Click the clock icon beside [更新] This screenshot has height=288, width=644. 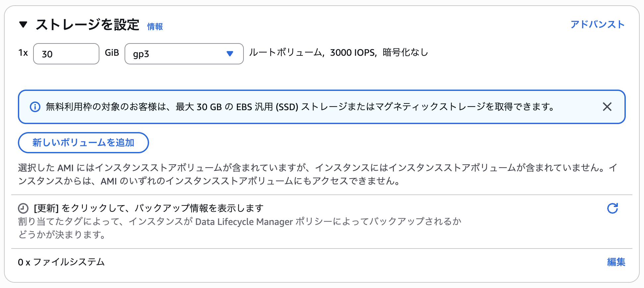coord(23,208)
